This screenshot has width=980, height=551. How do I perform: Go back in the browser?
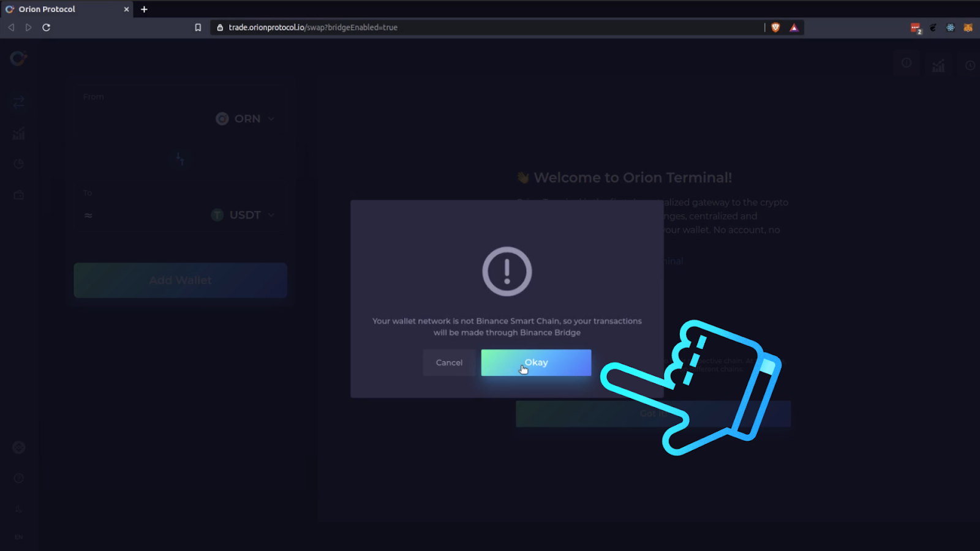click(11, 28)
